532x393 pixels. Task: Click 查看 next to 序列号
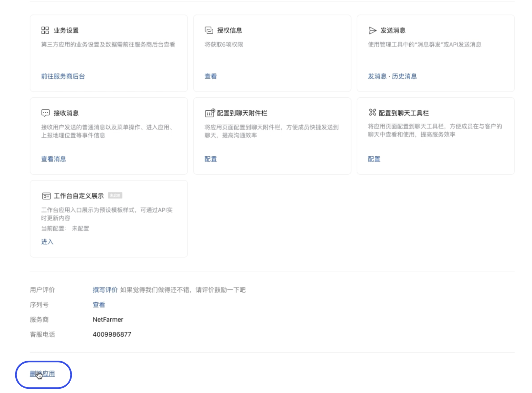pyautogui.click(x=99, y=304)
